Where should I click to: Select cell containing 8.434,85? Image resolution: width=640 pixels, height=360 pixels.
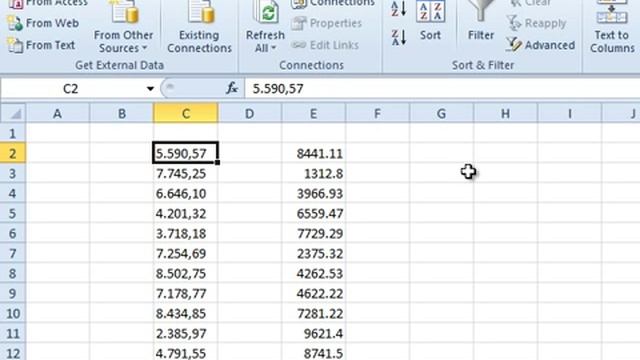[x=186, y=313]
